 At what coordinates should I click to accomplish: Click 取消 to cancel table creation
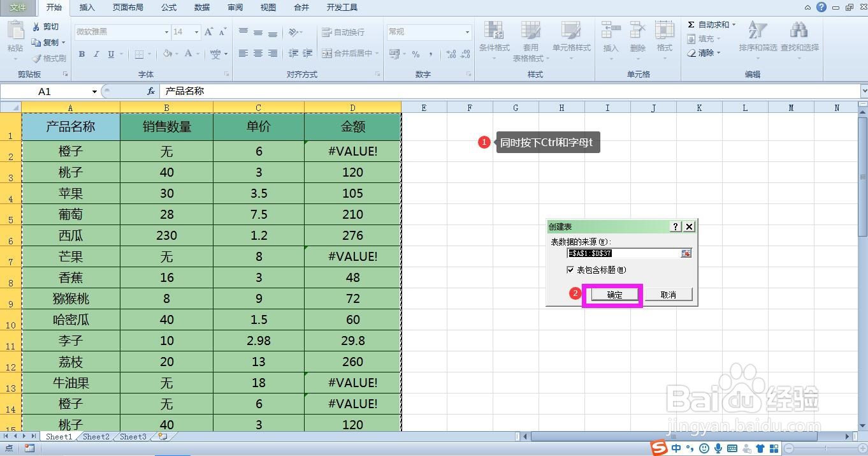tap(668, 294)
